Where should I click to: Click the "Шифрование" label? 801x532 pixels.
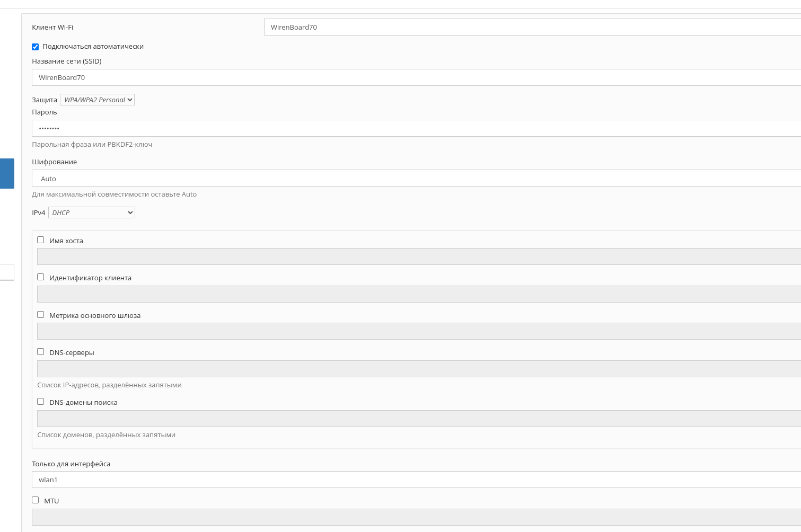pos(55,162)
